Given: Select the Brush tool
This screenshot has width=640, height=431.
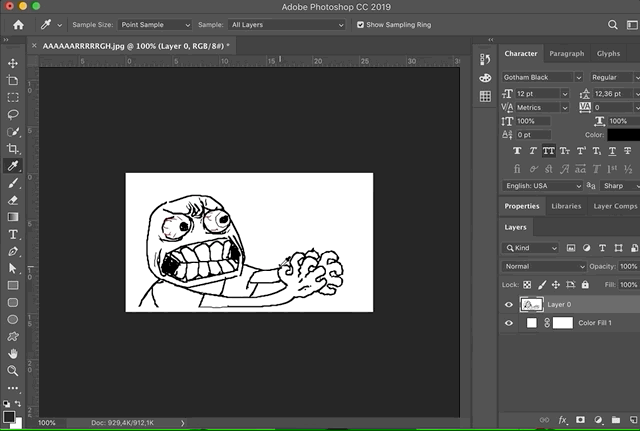Looking at the screenshot, I should pyautogui.click(x=13, y=183).
